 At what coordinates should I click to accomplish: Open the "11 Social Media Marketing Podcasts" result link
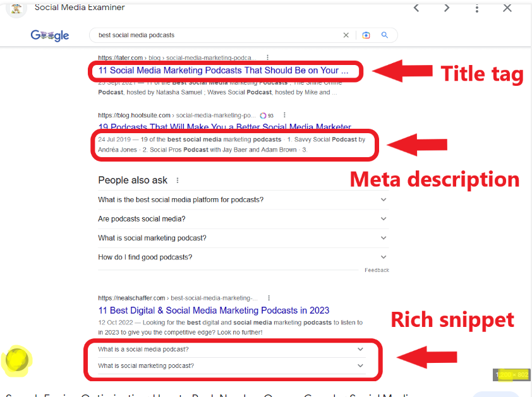pos(223,71)
